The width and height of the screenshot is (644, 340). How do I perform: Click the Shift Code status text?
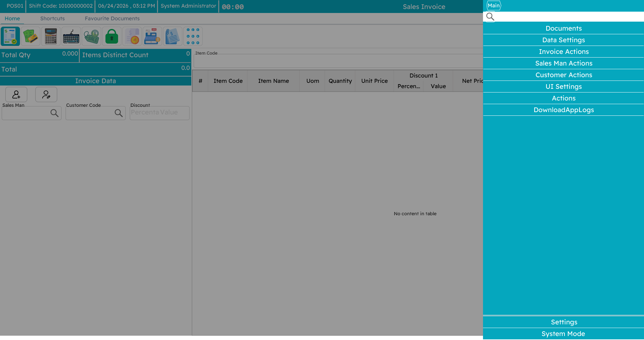pos(61,6)
